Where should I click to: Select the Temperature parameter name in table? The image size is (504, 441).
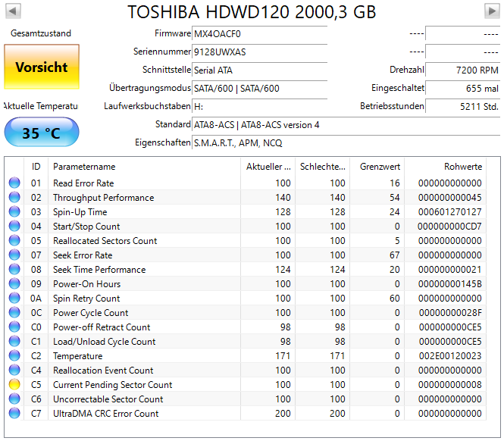78,356
